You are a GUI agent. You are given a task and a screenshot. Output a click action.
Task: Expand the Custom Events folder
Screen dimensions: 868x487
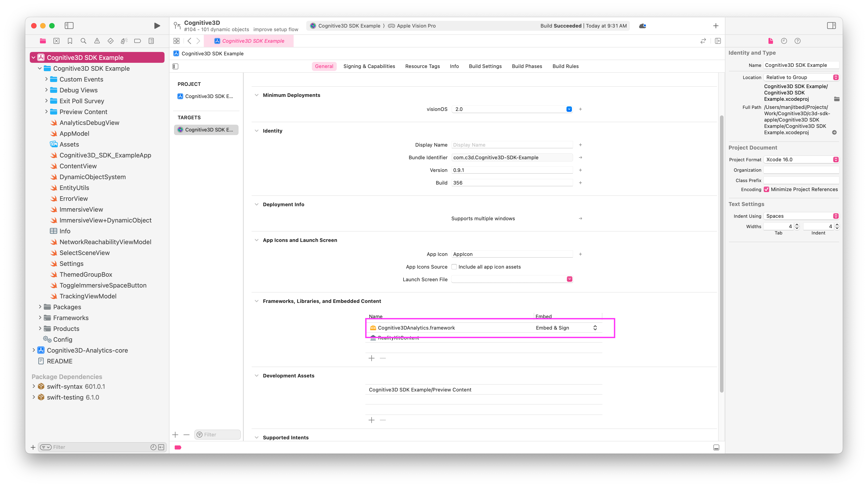[x=46, y=79]
